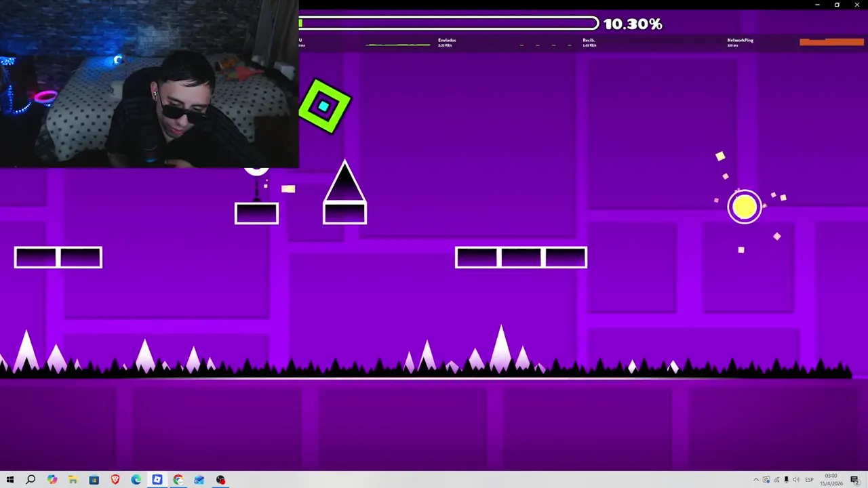The width and height of the screenshot is (868, 488).
Task: Open File Explorer from taskbar
Action: pyautogui.click(x=73, y=480)
